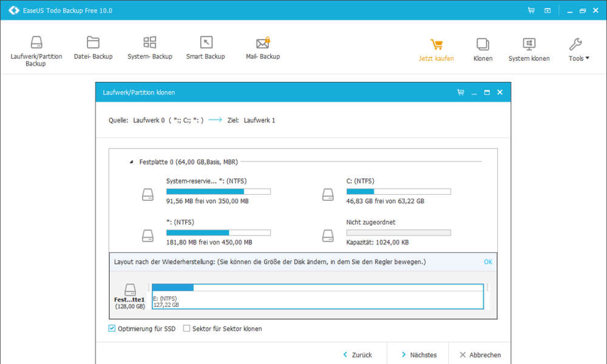Uncheck Optimierung für SSD
Screen dimensions: 607x364
(112, 328)
